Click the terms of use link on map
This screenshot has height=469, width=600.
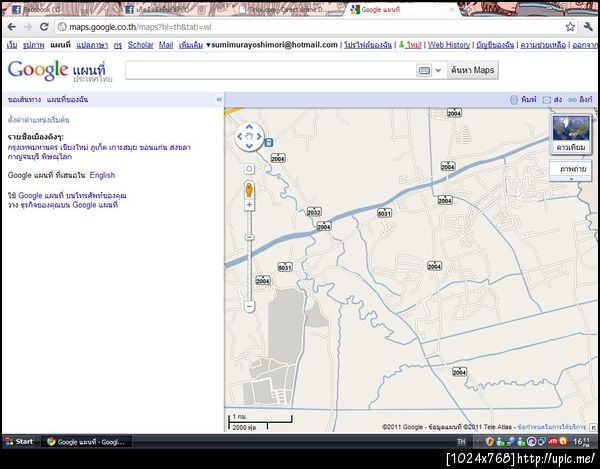coord(552,427)
